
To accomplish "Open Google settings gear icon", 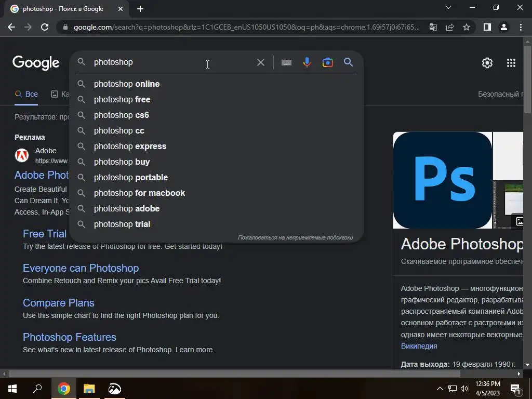I will click(487, 63).
